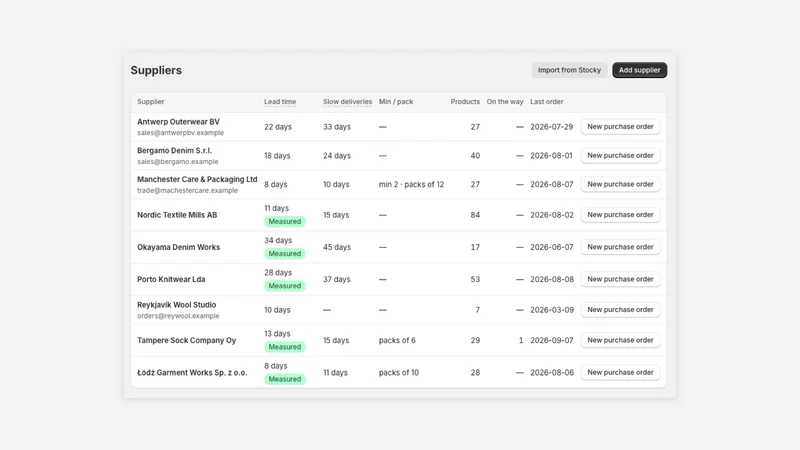Open supplier Tampere Sock Company Oy
Viewport: 800px width, 450px height.
click(186, 340)
